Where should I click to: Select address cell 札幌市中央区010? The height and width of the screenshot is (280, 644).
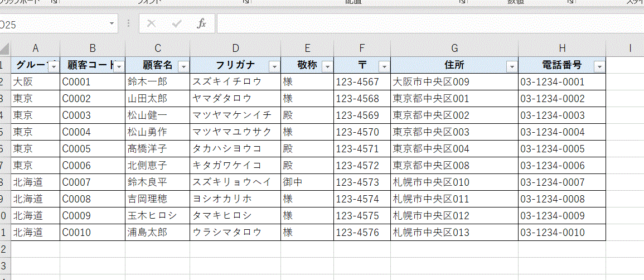454,182
